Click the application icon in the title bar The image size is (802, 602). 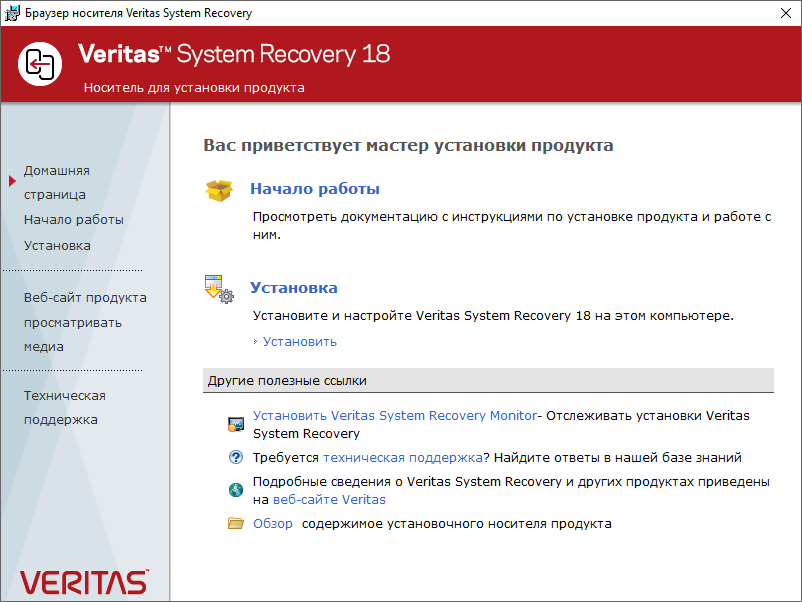tap(12, 13)
